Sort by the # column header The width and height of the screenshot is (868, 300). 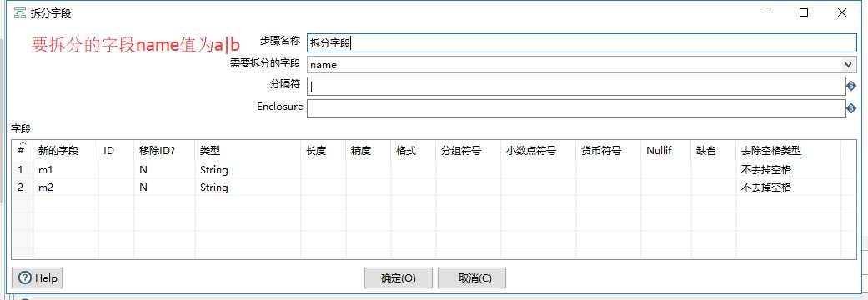[x=23, y=149]
